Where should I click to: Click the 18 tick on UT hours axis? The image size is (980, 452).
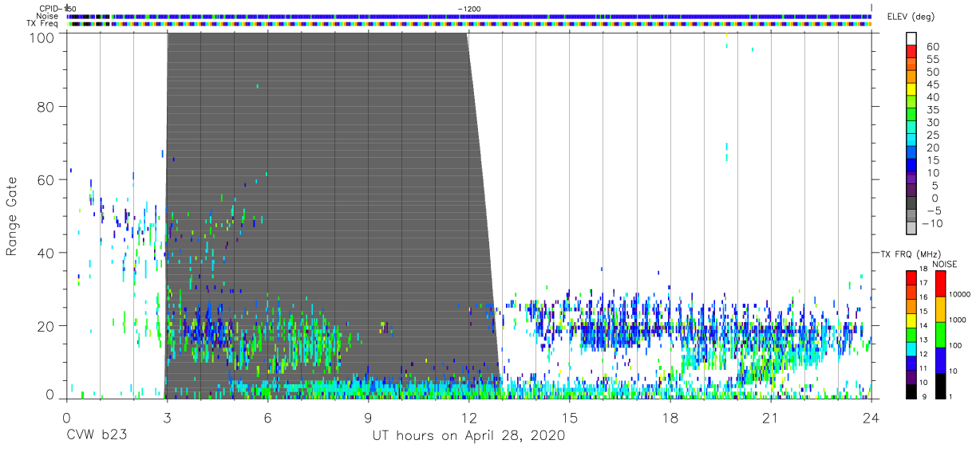pos(670,417)
